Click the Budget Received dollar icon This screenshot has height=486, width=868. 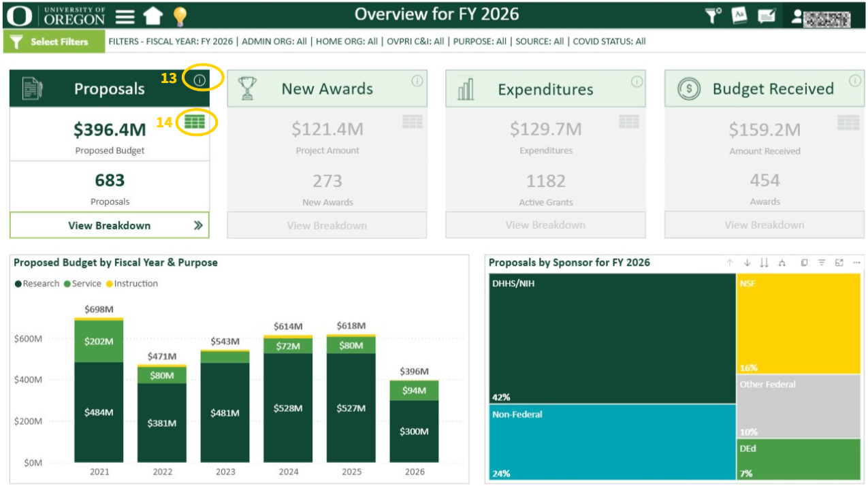pos(689,88)
